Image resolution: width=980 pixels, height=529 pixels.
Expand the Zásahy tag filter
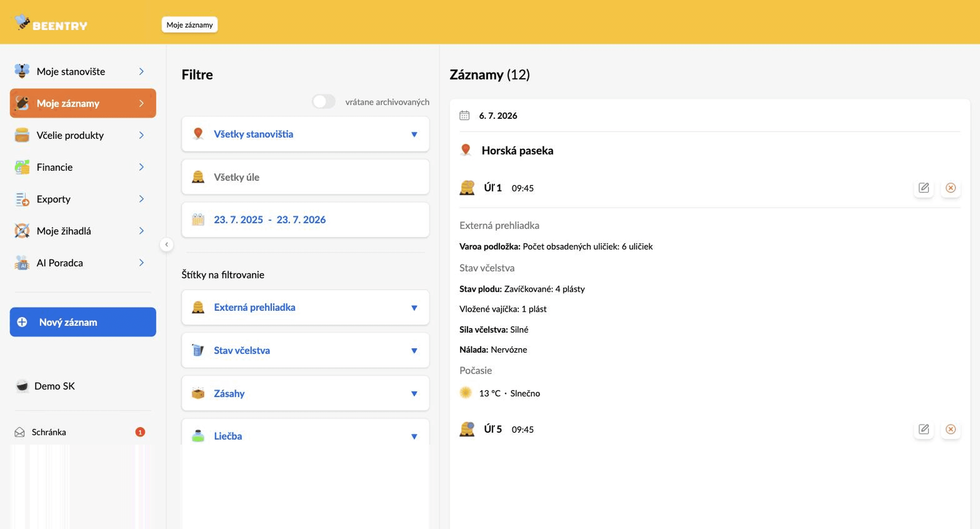pos(305,393)
